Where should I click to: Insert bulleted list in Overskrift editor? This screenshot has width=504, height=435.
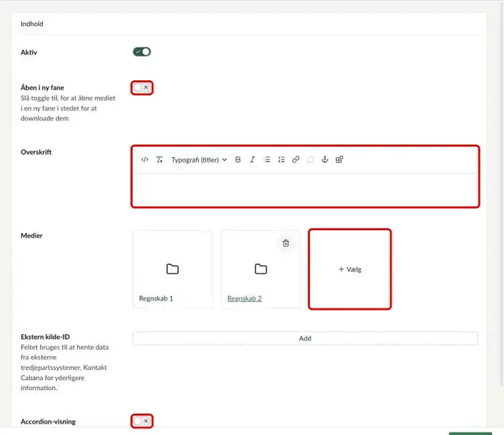pyautogui.click(x=267, y=160)
